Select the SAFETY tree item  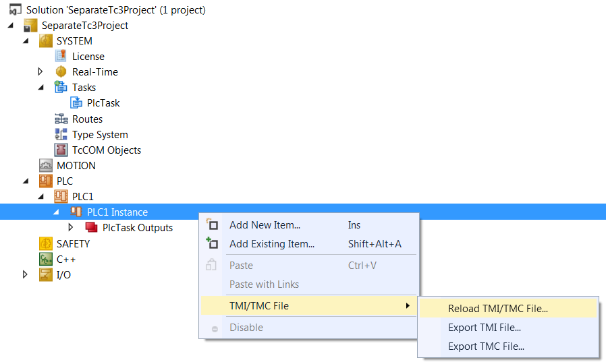73,243
